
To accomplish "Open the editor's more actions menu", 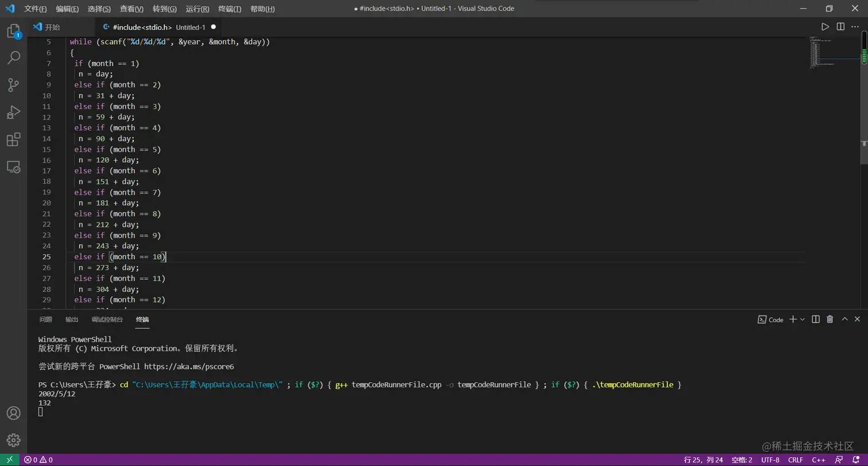I will [855, 27].
